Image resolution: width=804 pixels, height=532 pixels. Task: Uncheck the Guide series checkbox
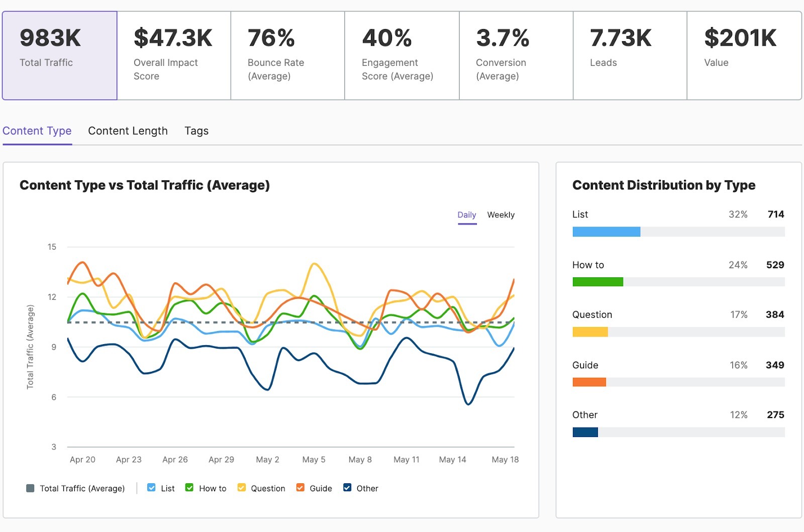point(299,488)
